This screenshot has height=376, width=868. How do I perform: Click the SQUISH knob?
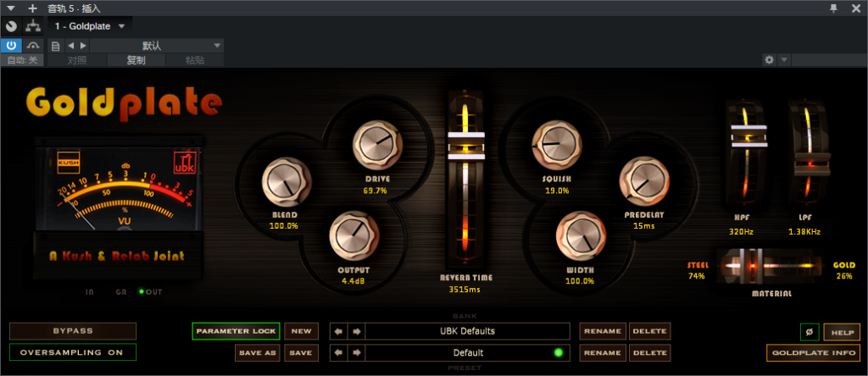click(556, 144)
